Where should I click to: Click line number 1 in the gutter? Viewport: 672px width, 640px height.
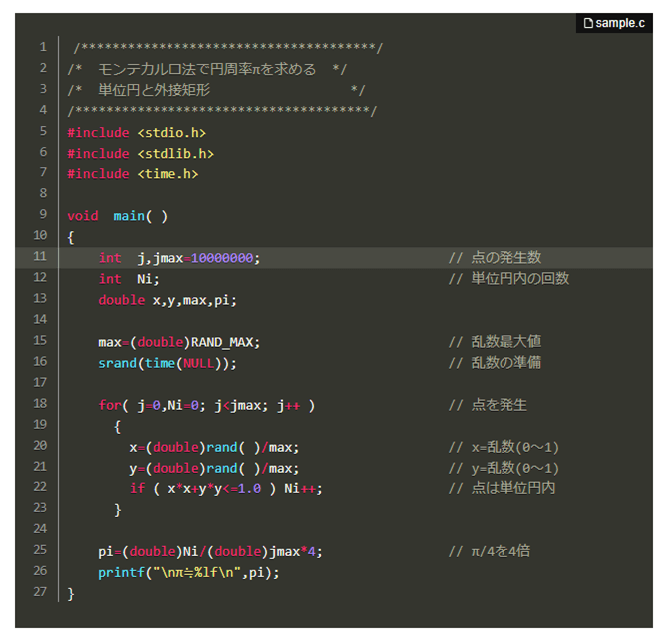click(43, 46)
